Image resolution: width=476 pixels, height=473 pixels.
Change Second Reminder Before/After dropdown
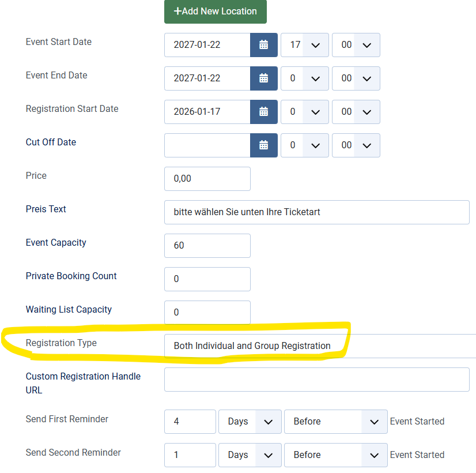tap(335, 455)
